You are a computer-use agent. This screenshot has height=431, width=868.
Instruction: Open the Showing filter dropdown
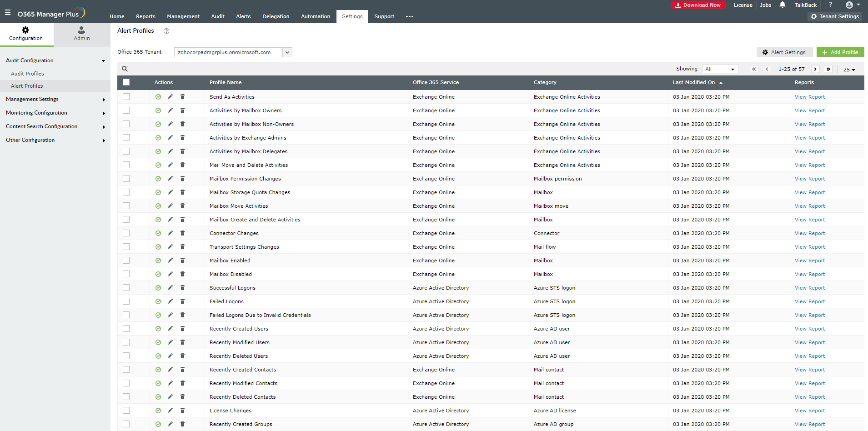[720, 69]
